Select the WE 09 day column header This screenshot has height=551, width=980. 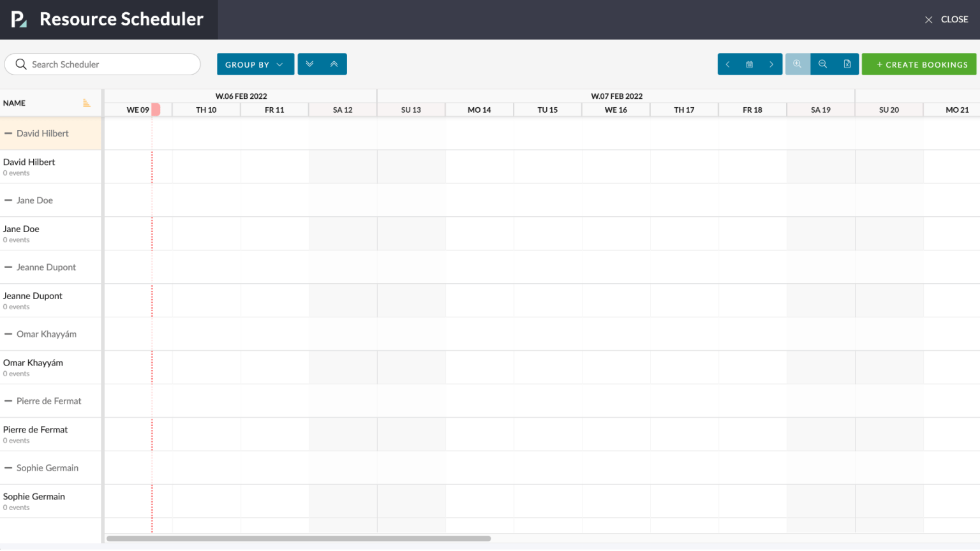(x=137, y=109)
